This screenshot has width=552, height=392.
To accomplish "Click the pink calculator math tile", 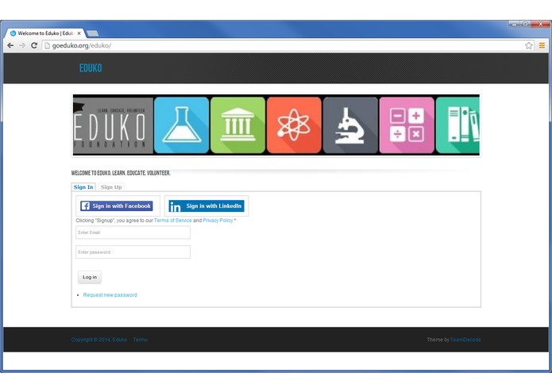I will pyautogui.click(x=407, y=125).
